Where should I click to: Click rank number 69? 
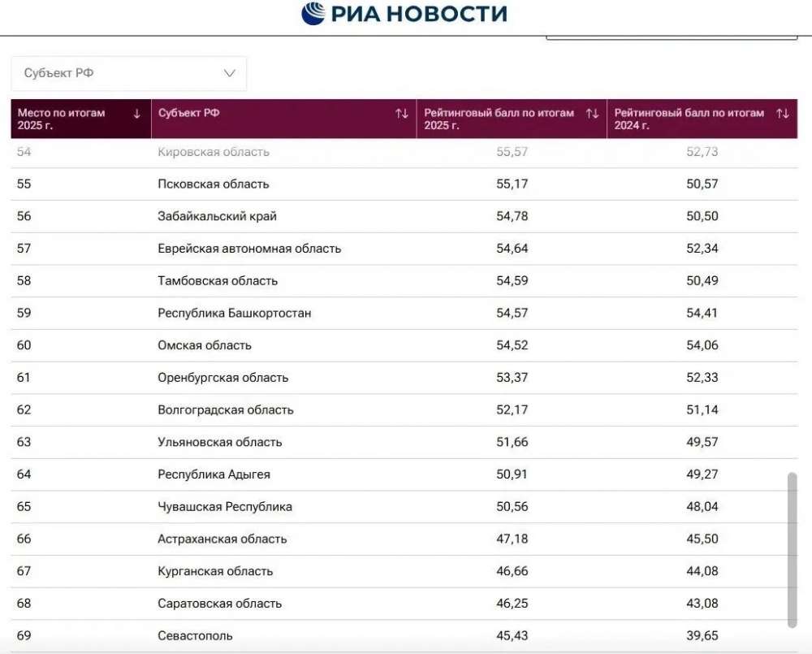(x=24, y=635)
